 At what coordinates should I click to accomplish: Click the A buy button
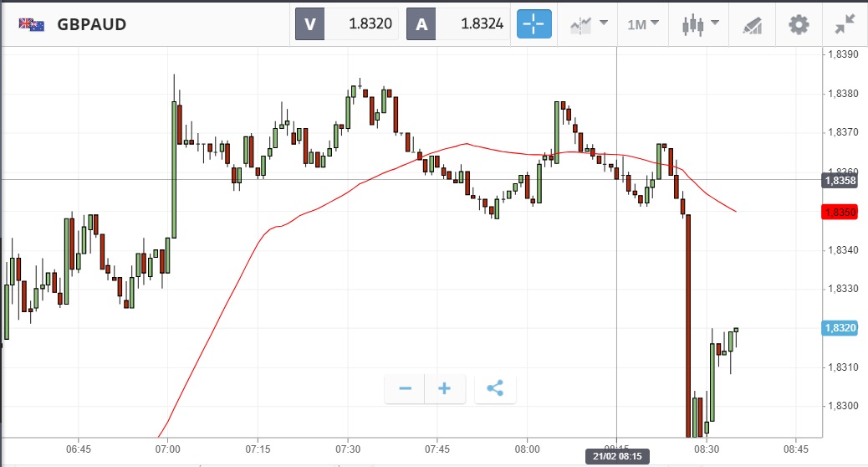tap(421, 24)
